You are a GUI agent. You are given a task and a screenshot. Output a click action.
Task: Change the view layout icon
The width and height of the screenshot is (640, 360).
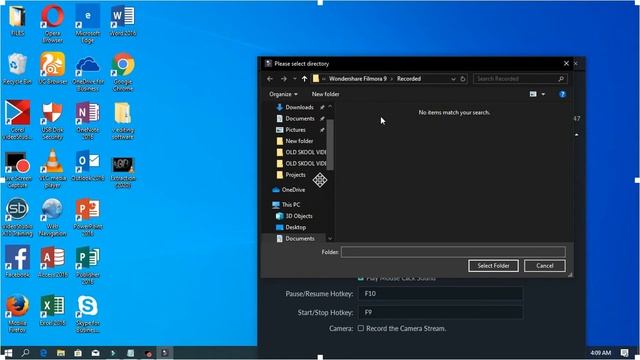tap(533, 94)
